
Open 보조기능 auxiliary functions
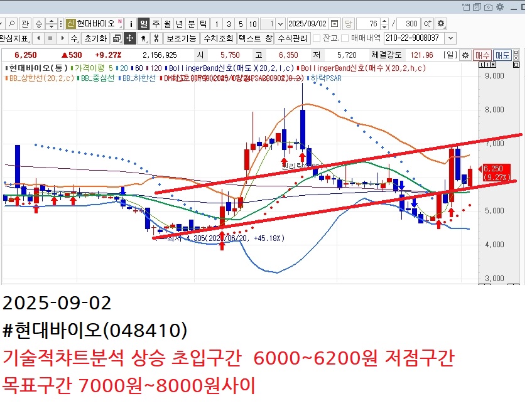coord(182,38)
